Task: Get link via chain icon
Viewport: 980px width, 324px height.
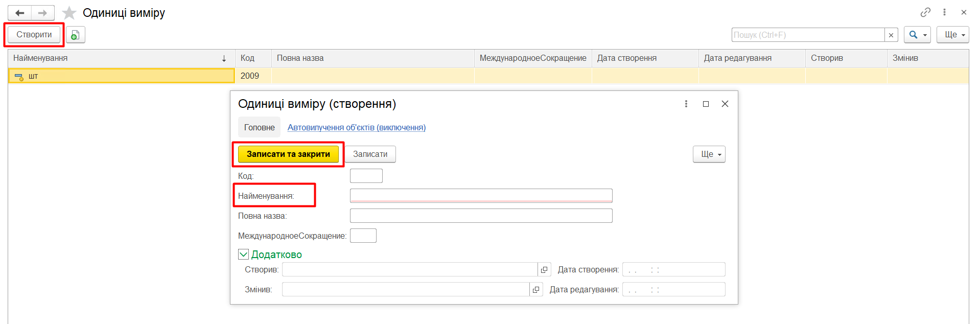Action: click(x=925, y=12)
